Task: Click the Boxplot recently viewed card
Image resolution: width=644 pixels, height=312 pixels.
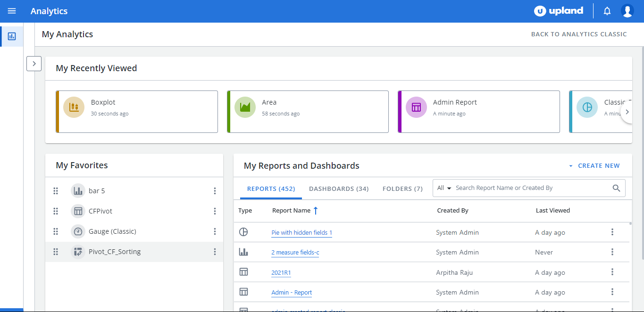Action: 137,112
